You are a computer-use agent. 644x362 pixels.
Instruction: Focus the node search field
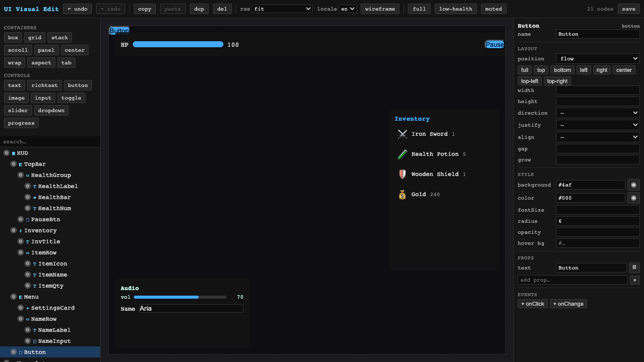pos(50,142)
